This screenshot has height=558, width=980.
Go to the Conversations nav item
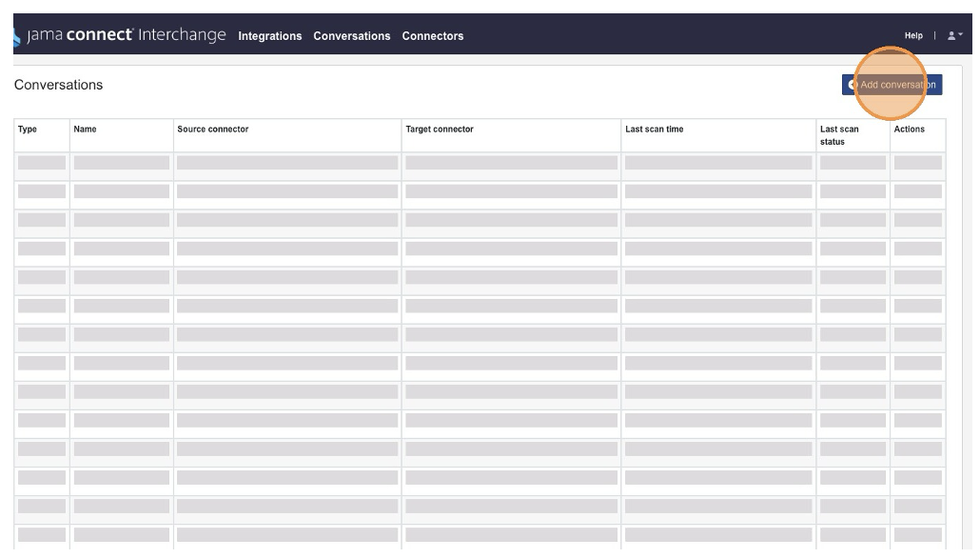(x=352, y=36)
